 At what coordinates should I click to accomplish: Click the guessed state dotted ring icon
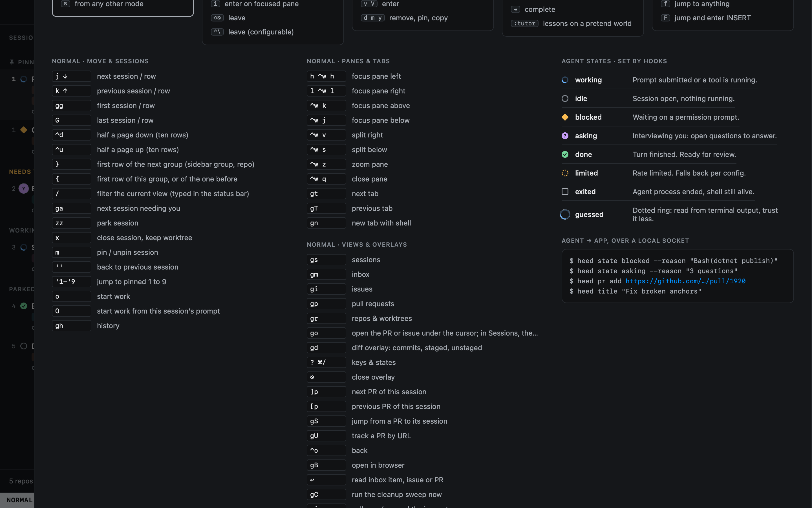pyautogui.click(x=565, y=214)
